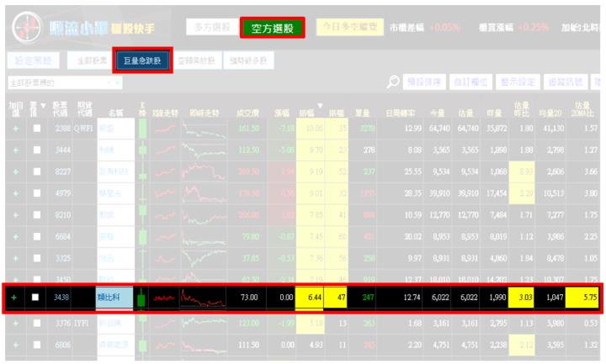Open candlestick icon for stock 8210
The width and height of the screenshot is (606, 364).
coord(142,214)
